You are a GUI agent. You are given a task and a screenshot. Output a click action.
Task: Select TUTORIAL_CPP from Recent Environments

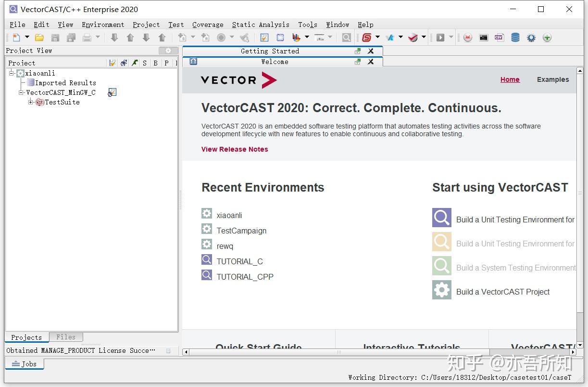click(245, 276)
